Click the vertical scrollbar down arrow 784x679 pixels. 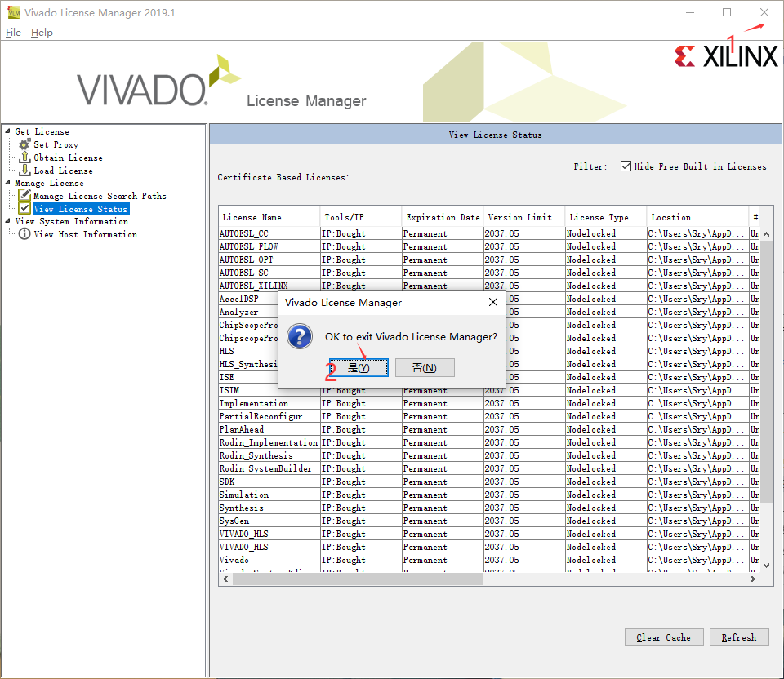tap(766, 566)
